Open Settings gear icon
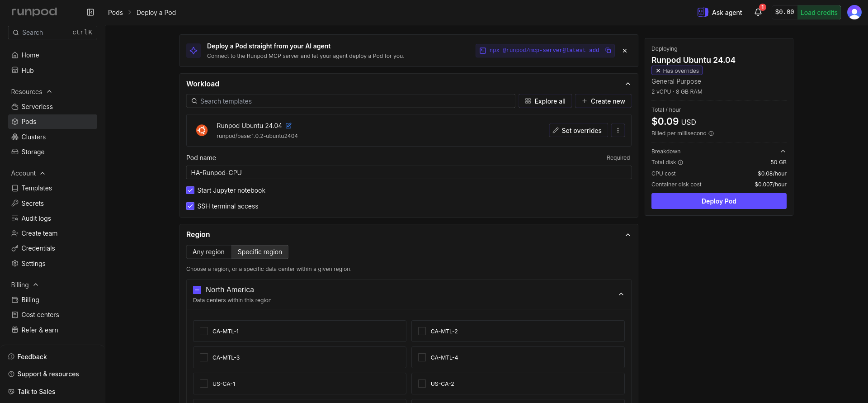This screenshot has height=403, width=868. tap(15, 264)
